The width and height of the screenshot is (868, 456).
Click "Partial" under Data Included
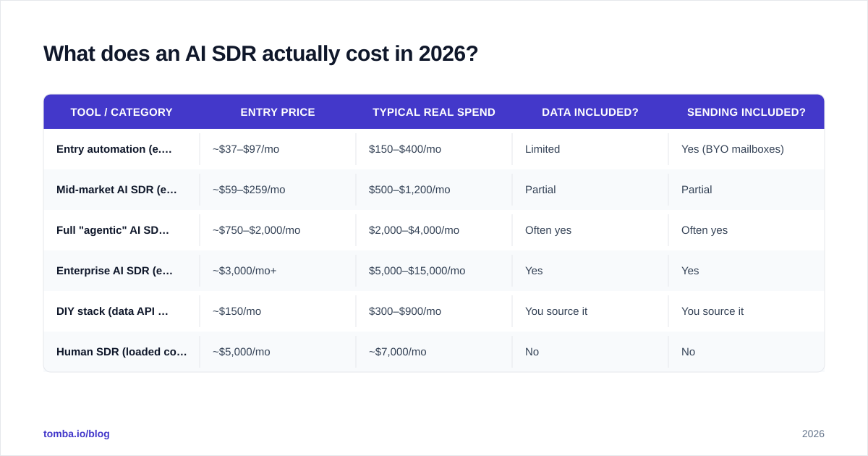(x=540, y=190)
